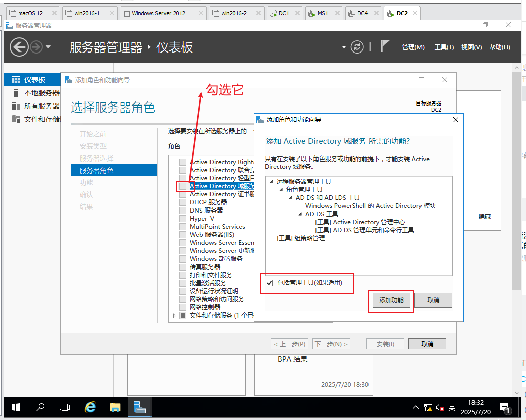Switch to the macOS 12 VM tab
The width and height of the screenshot is (526, 420).
point(30,13)
